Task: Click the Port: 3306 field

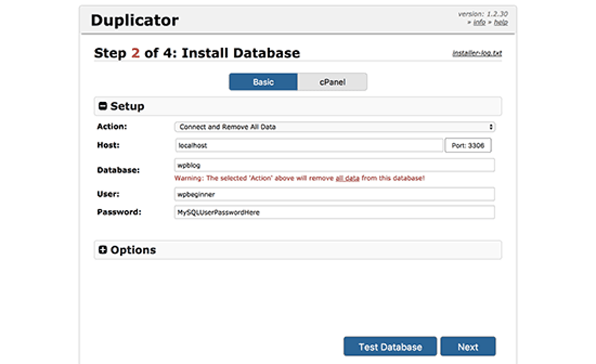Action: 468,146
